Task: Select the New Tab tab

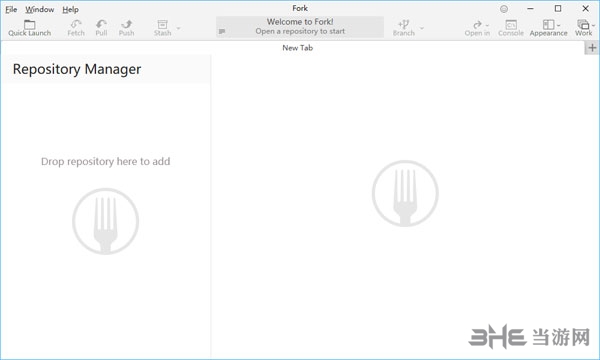Action: click(x=297, y=48)
